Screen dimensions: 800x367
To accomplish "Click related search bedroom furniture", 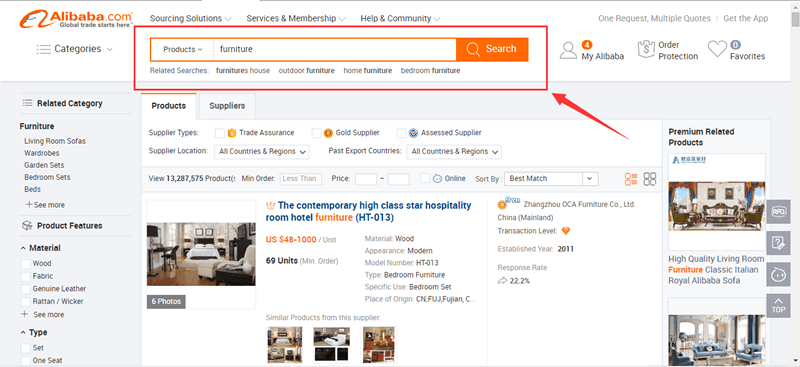I will point(431,70).
